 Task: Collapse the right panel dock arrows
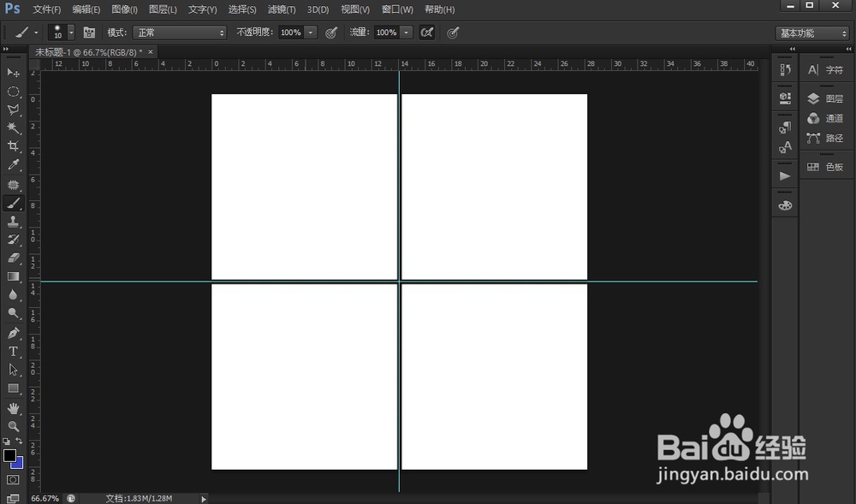(x=849, y=49)
